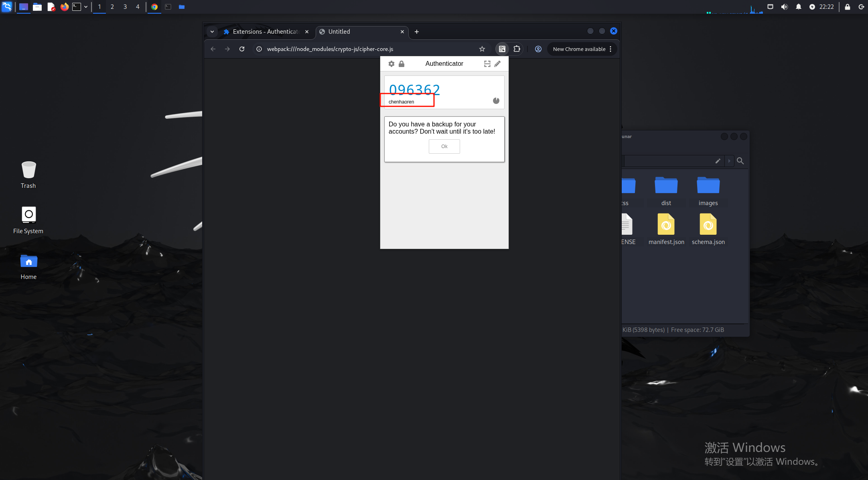Click the Authenticator lock icon
Image resolution: width=868 pixels, height=480 pixels.
(402, 64)
